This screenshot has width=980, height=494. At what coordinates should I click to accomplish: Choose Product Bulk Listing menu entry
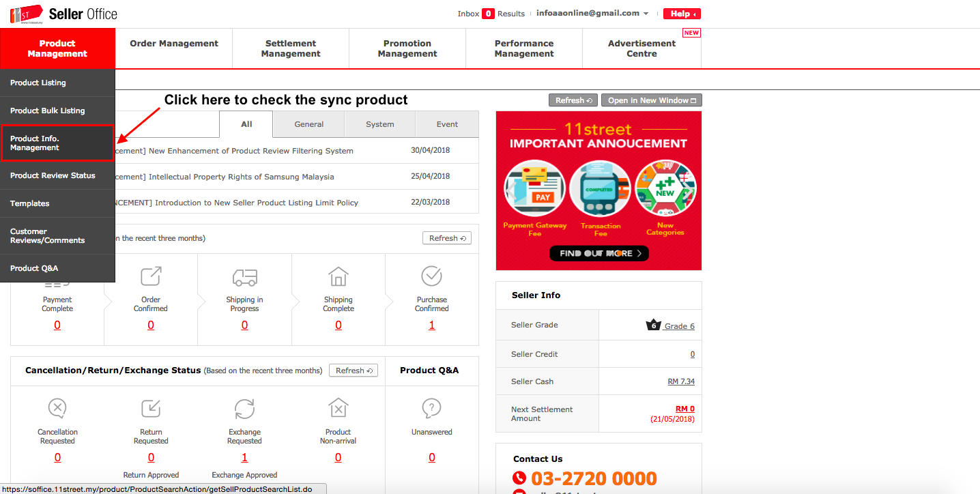57,111
